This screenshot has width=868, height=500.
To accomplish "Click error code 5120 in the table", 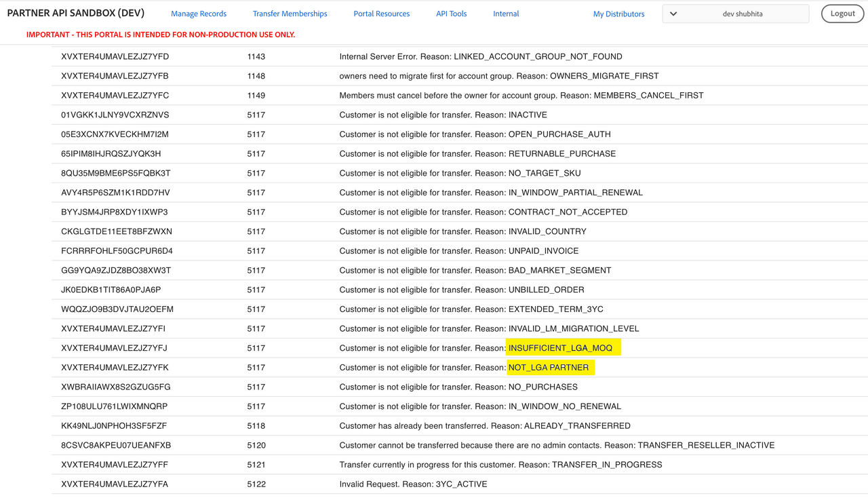I will tap(256, 446).
